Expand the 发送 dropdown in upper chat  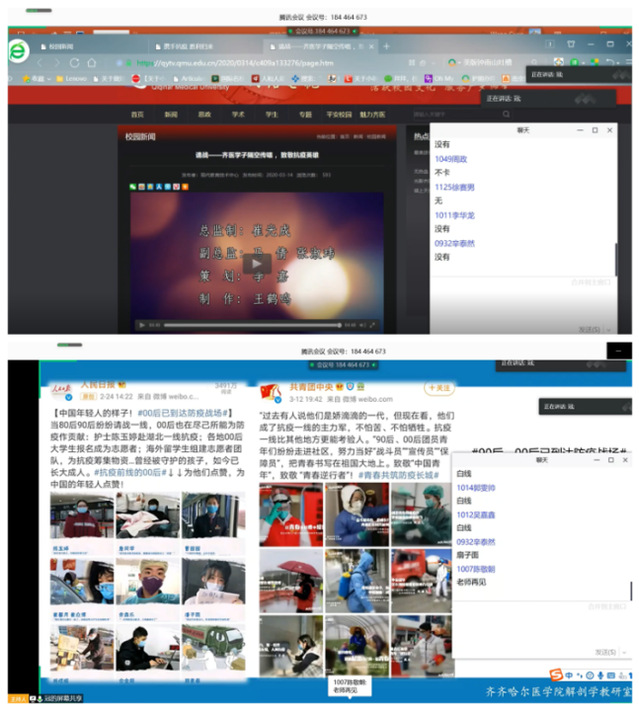pos(607,329)
